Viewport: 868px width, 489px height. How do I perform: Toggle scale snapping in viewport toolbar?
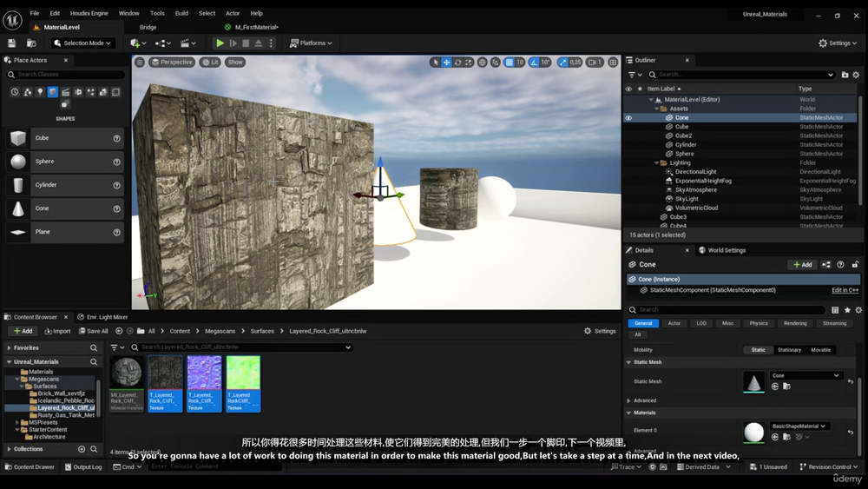562,62
